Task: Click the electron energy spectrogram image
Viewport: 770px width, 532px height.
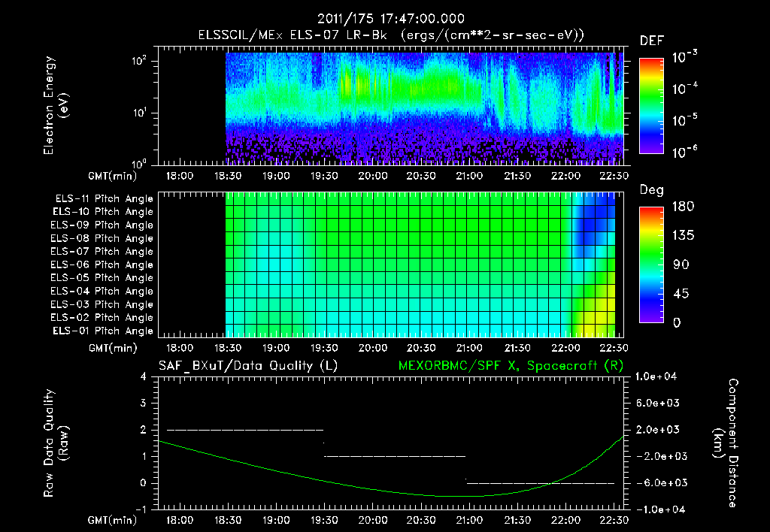Action: [424, 108]
